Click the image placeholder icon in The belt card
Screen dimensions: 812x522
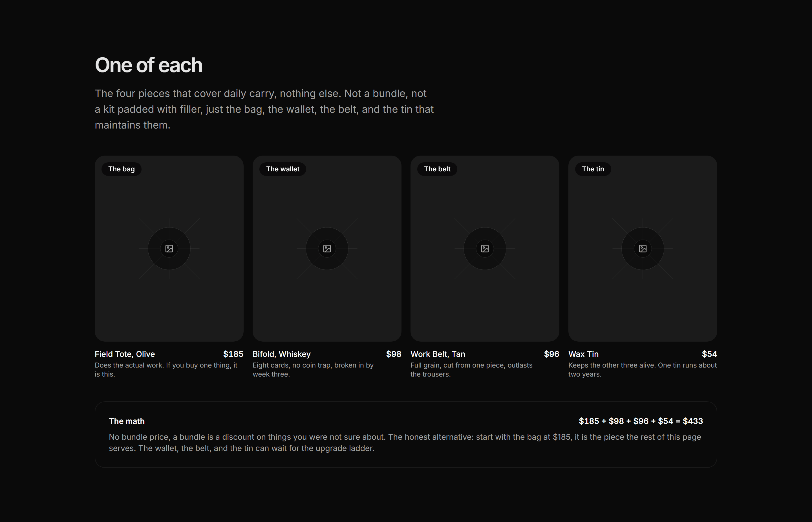point(485,249)
